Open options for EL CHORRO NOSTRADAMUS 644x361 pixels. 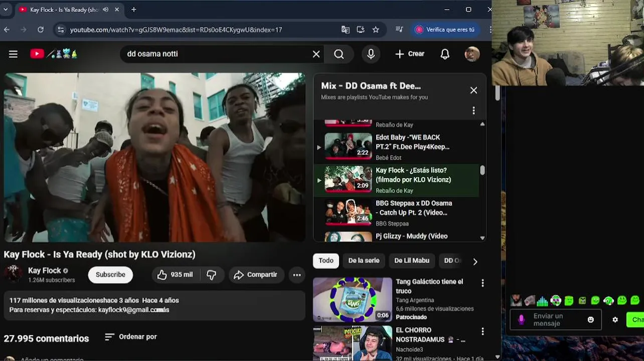(482, 331)
